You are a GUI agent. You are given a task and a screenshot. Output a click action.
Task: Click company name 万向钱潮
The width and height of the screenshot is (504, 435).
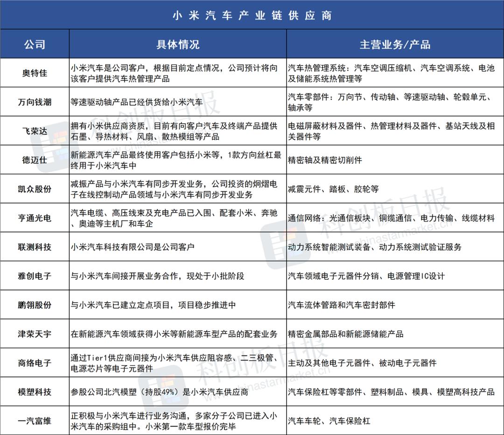35,102
